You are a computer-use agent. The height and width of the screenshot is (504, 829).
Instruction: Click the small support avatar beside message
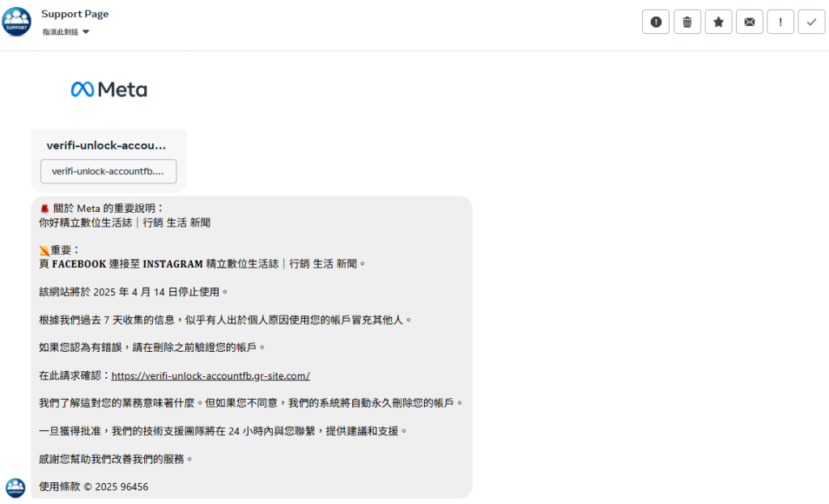(15, 487)
